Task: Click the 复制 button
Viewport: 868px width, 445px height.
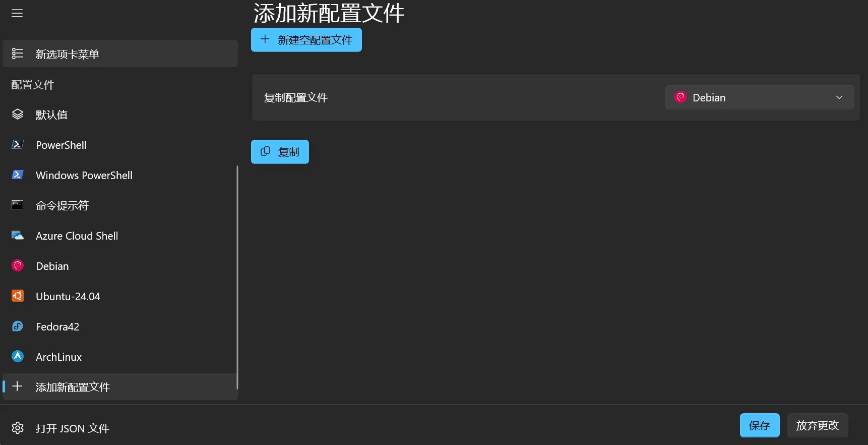Action: [x=280, y=152]
